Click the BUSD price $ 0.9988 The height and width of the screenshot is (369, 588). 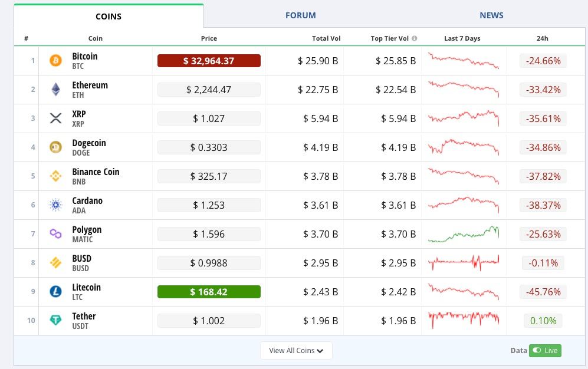click(209, 263)
